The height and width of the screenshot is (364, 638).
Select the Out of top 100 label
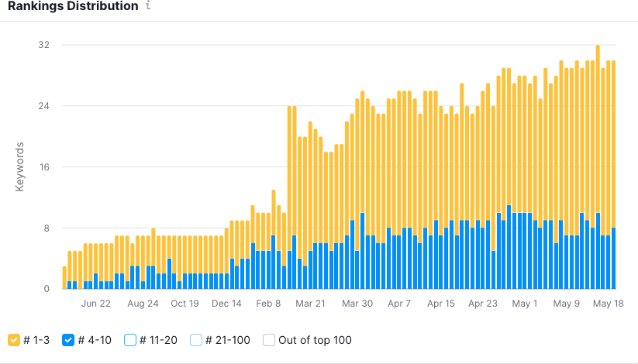(x=315, y=340)
